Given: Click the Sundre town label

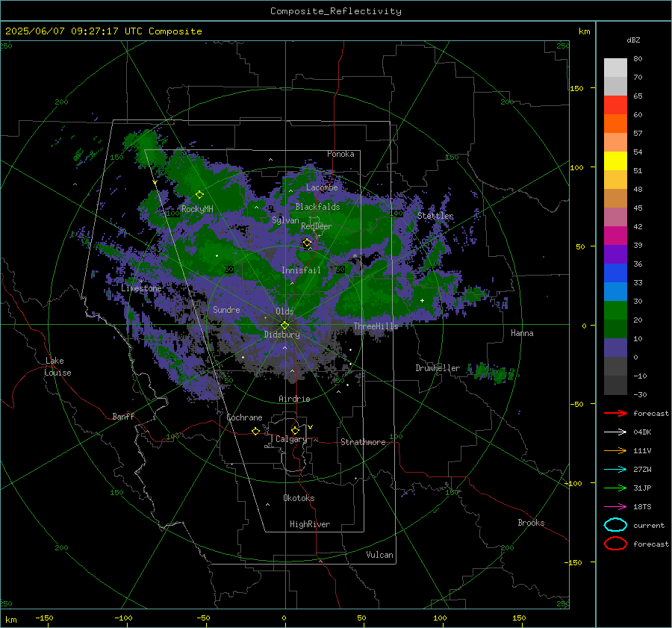Looking at the screenshot, I should [226, 310].
